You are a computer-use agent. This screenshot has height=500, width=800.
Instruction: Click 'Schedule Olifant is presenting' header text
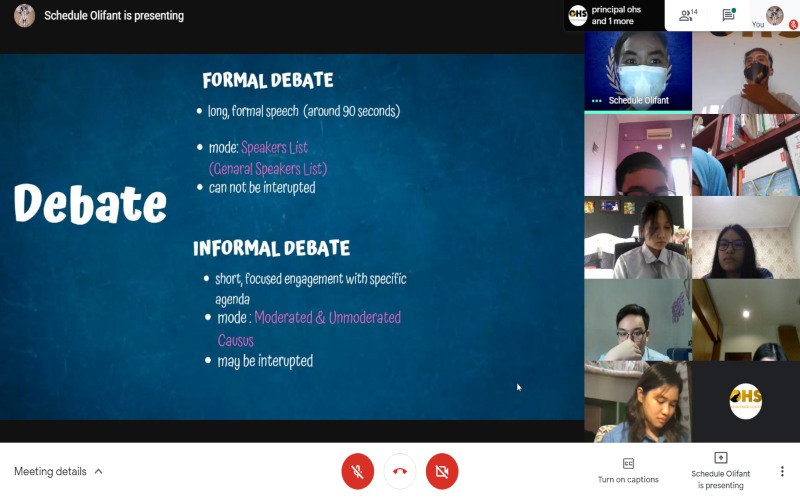pyautogui.click(x=114, y=16)
